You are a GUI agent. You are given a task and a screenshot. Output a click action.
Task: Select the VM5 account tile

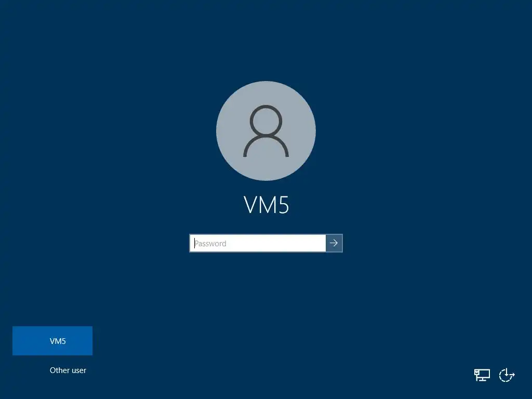coord(52,341)
